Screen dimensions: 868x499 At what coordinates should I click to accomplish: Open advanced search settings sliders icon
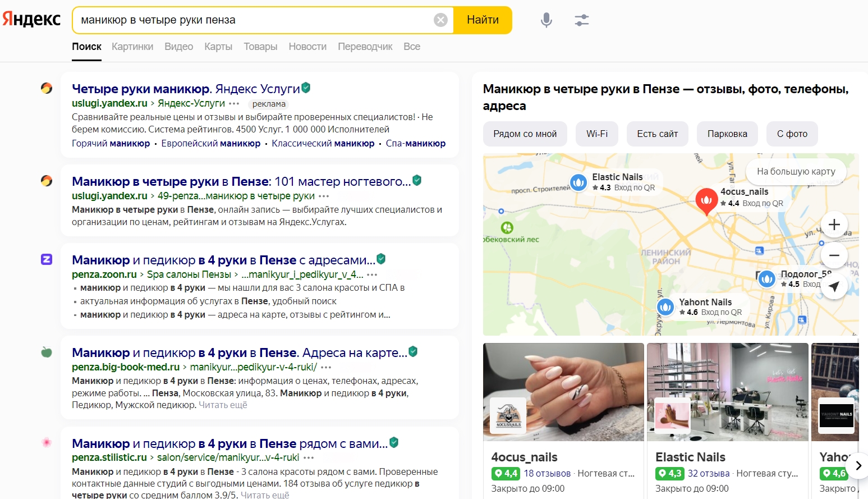(x=581, y=20)
